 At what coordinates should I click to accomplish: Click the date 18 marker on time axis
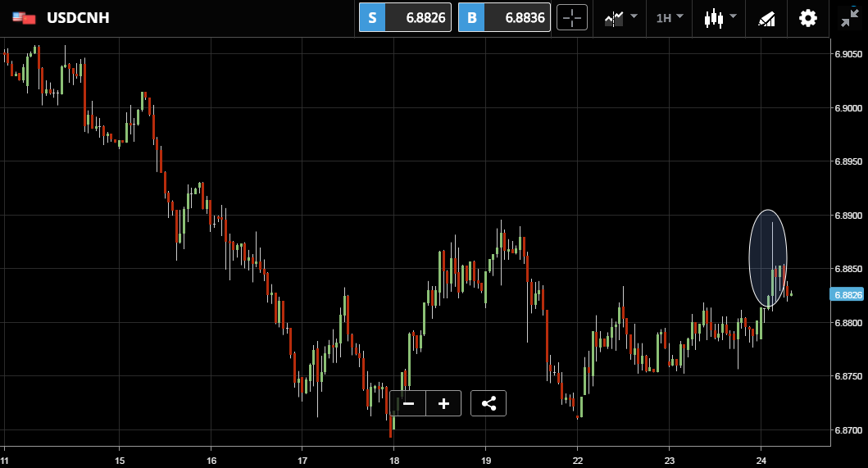(394, 461)
